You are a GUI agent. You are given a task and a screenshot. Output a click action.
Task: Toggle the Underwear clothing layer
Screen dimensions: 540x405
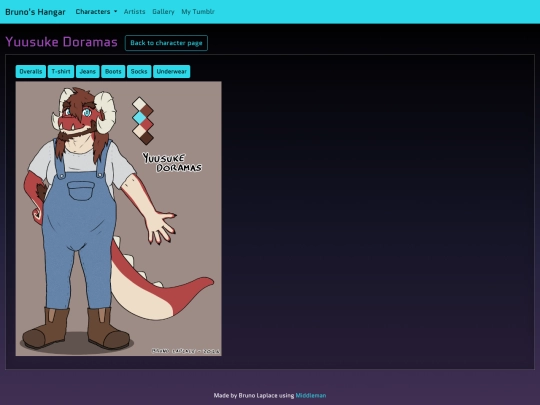coord(172,72)
